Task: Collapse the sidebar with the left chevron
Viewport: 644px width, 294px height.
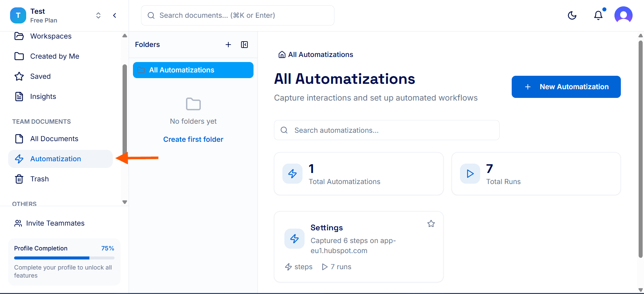Action: (114, 15)
